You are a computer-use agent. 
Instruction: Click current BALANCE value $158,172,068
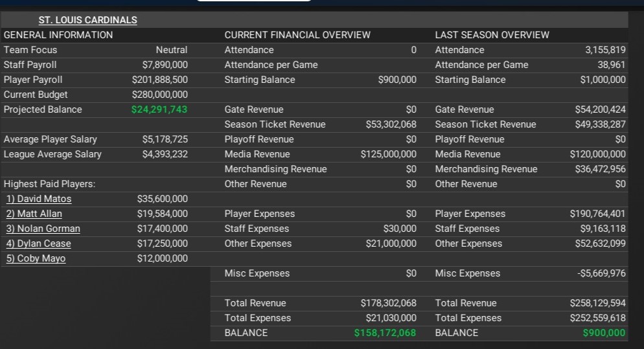click(x=385, y=333)
